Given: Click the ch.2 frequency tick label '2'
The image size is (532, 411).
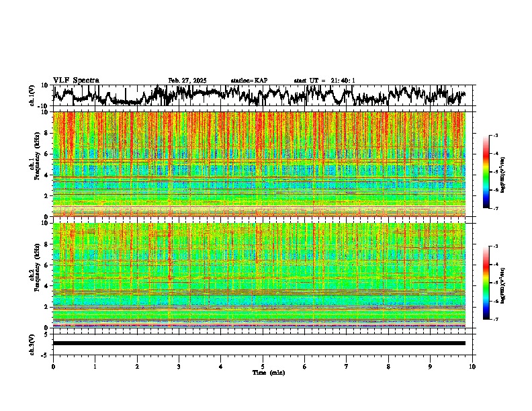Looking at the screenshot, I should (46, 307).
